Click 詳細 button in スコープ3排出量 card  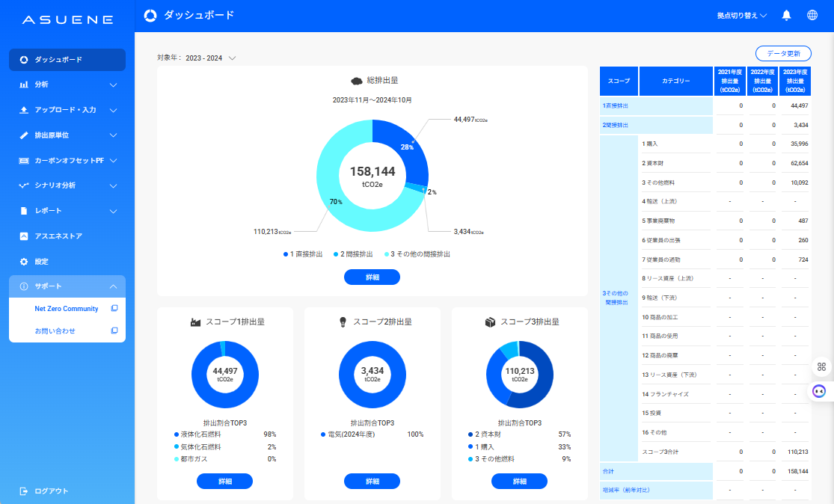click(520, 481)
